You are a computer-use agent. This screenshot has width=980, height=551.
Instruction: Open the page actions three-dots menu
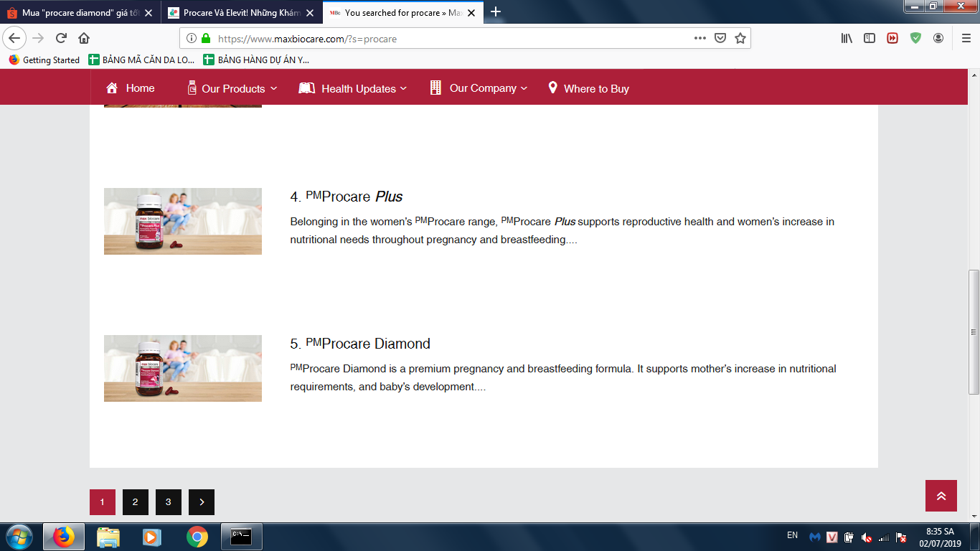click(700, 39)
